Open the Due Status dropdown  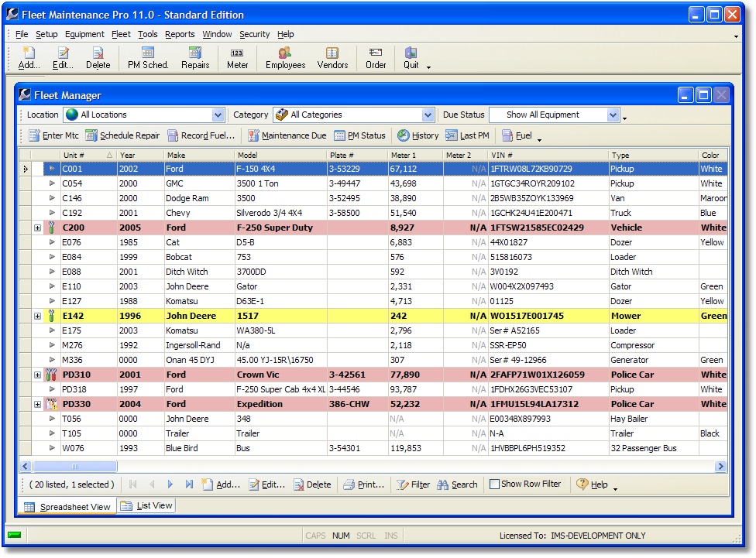click(614, 114)
